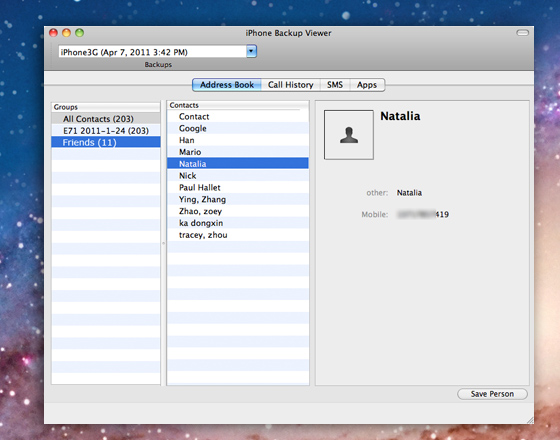Viewport: 560px width, 440px height.
Task: Click the blurred Mobile number ending 419
Action: (x=423, y=214)
